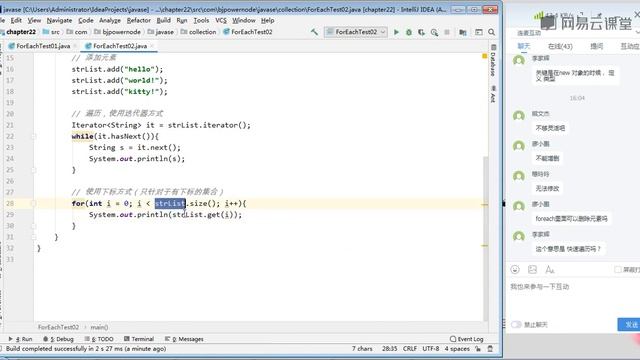The width and height of the screenshot is (640, 360).
Task: Open the UTF-8 encoding selector
Action: click(x=431, y=349)
